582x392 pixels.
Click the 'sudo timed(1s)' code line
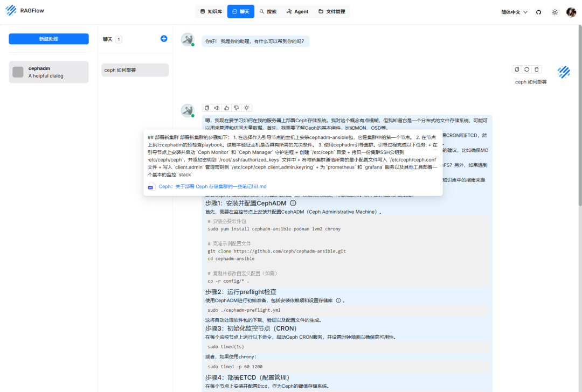[x=226, y=347]
